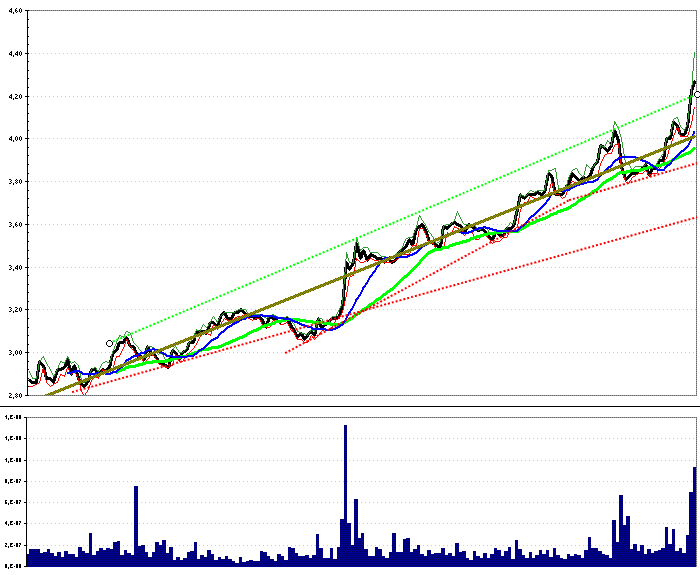The width and height of the screenshot is (700, 575).
Task: Click the 3,40 price axis label
Action: tap(15, 267)
